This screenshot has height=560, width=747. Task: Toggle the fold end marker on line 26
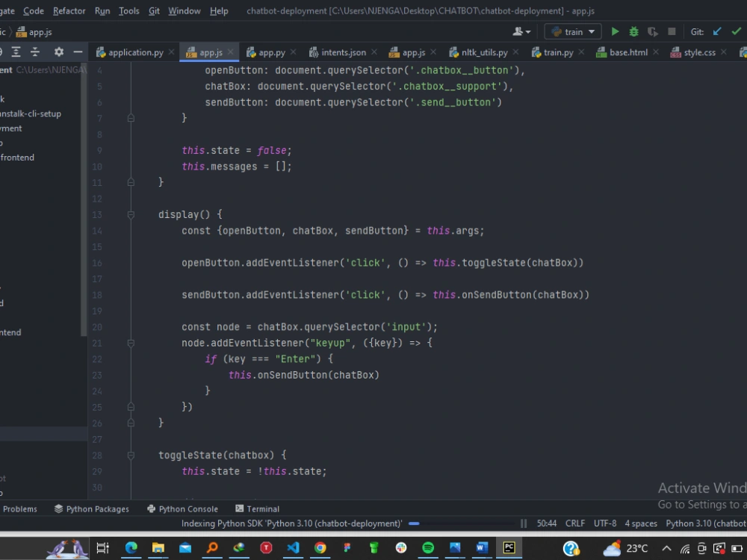point(131,423)
